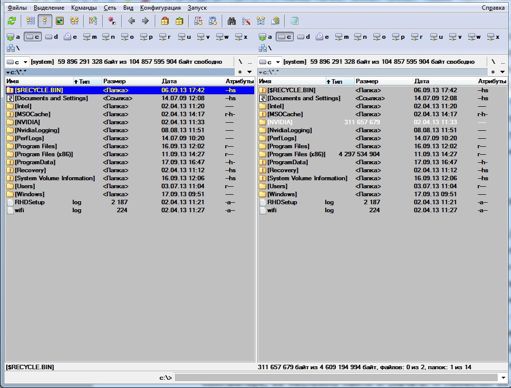Show the directory tree toolbar icon
Viewport: 511px width, 388px height.
74,21
